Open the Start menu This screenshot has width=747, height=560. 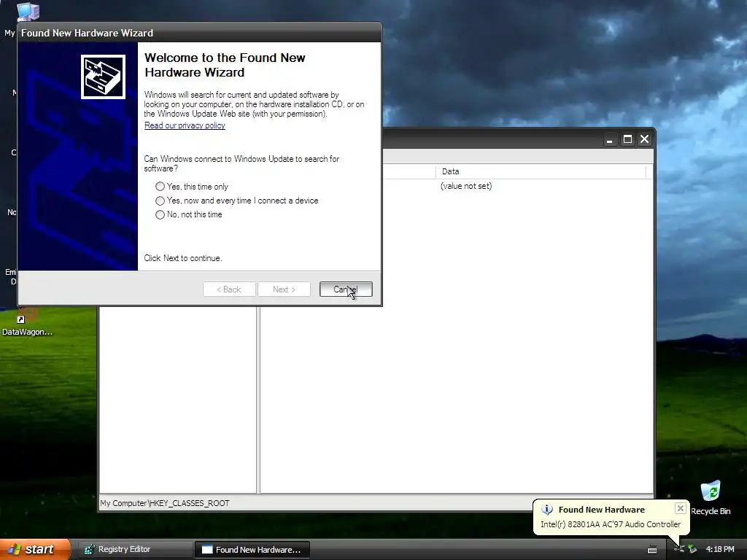(x=35, y=549)
